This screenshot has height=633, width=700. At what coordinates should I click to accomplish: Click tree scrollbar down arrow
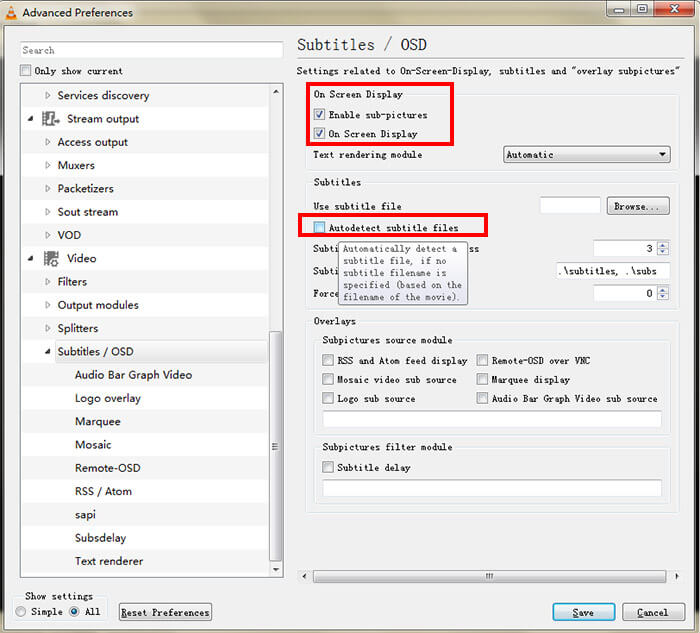click(276, 569)
